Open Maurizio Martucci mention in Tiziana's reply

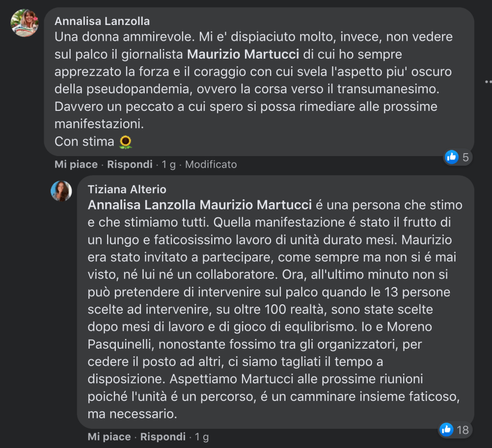coord(256,205)
